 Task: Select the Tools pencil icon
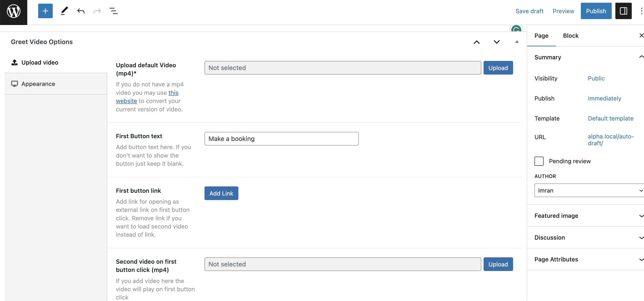click(64, 11)
